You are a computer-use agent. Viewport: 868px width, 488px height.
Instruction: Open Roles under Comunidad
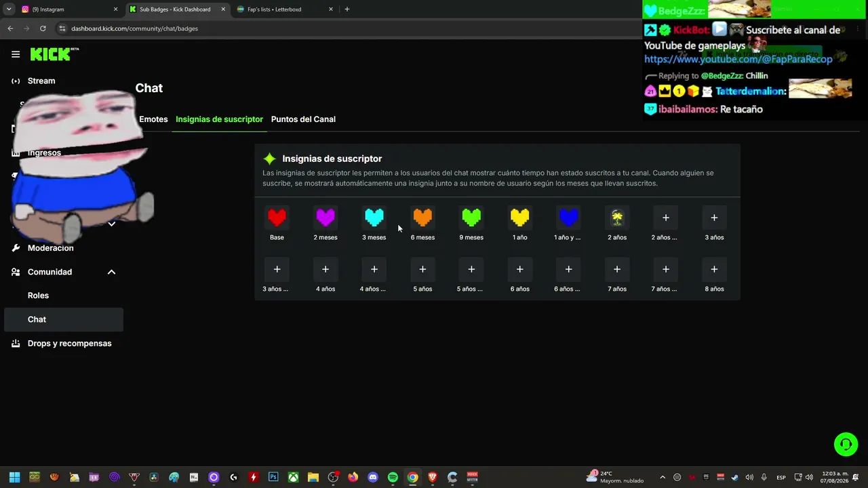coord(38,296)
